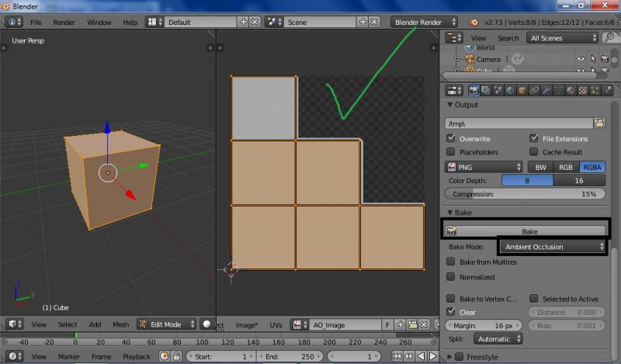Adjust the Compression 15% slider
Viewport: 621px width, 364px height.
(525, 193)
